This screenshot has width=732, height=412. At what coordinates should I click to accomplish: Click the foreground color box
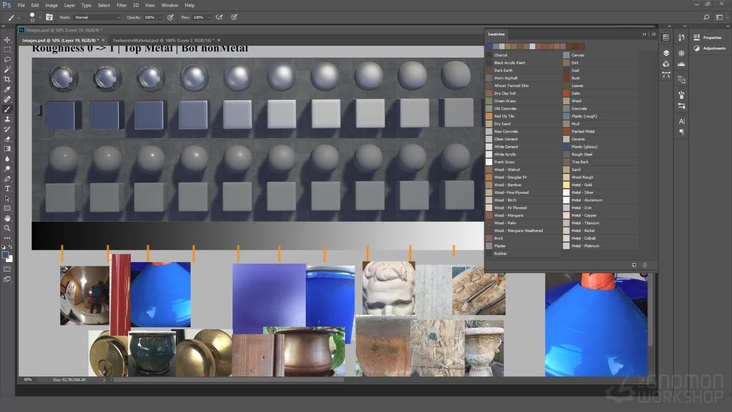tap(6, 254)
